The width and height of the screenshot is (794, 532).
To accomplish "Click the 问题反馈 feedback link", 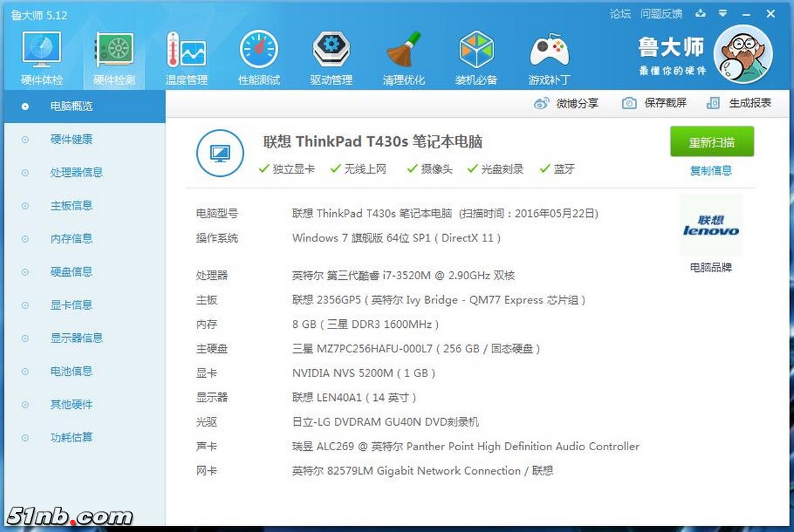I will click(x=661, y=14).
